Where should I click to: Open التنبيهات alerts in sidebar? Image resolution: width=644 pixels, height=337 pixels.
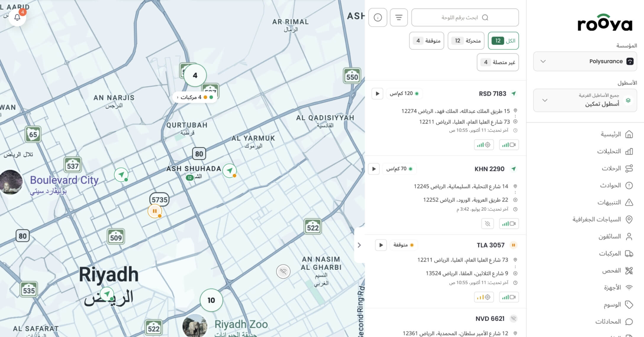[615, 203]
